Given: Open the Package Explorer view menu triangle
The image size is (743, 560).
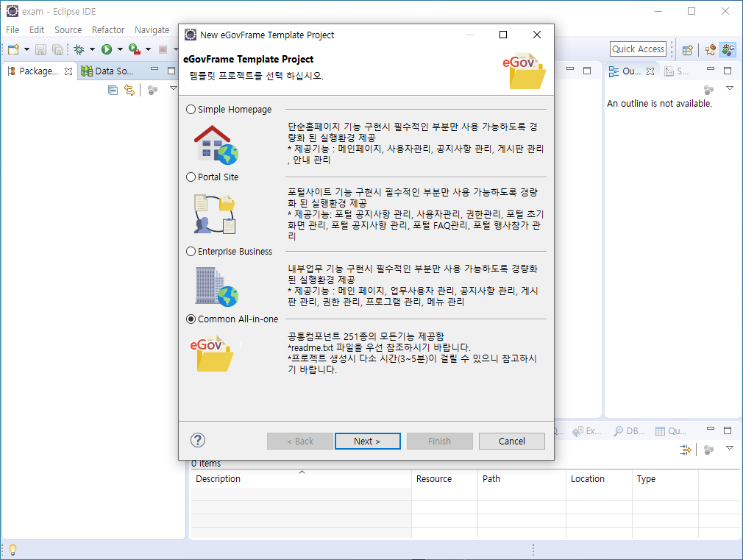Looking at the screenshot, I should [174, 88].
